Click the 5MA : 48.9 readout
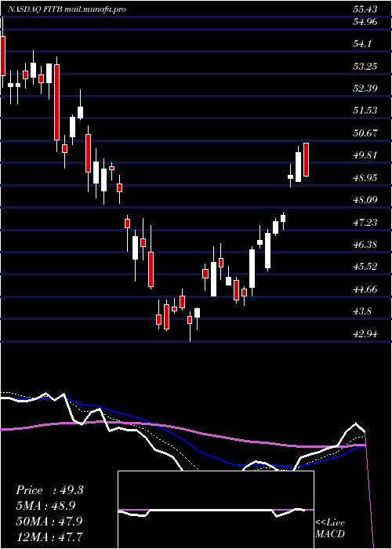Screen dimensions: 392x549 point(45,506)
